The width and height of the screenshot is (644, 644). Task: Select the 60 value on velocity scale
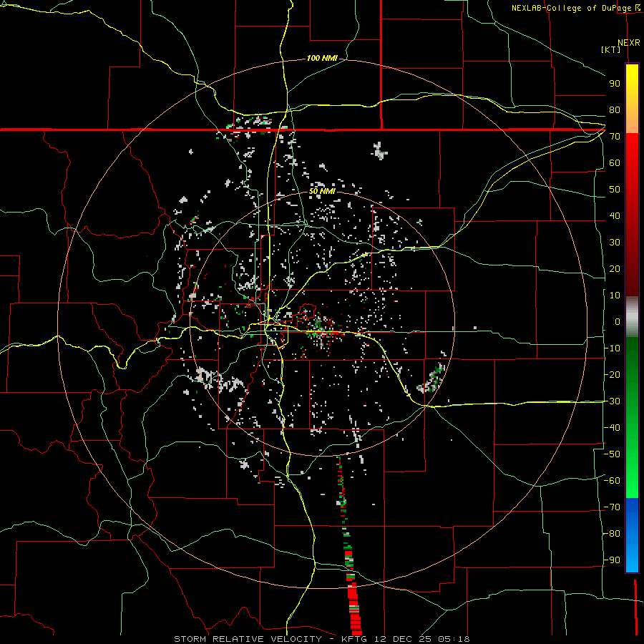coord(615,163)
